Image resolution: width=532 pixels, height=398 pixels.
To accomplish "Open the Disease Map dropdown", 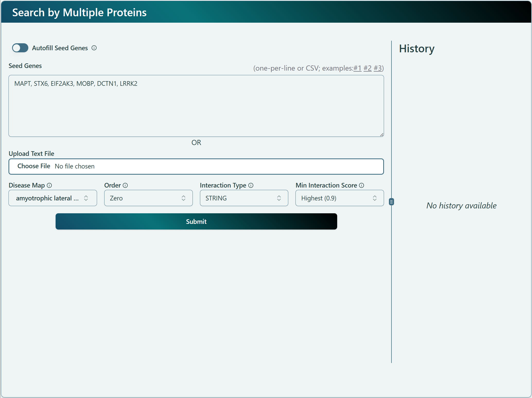I will coord(53,198).
